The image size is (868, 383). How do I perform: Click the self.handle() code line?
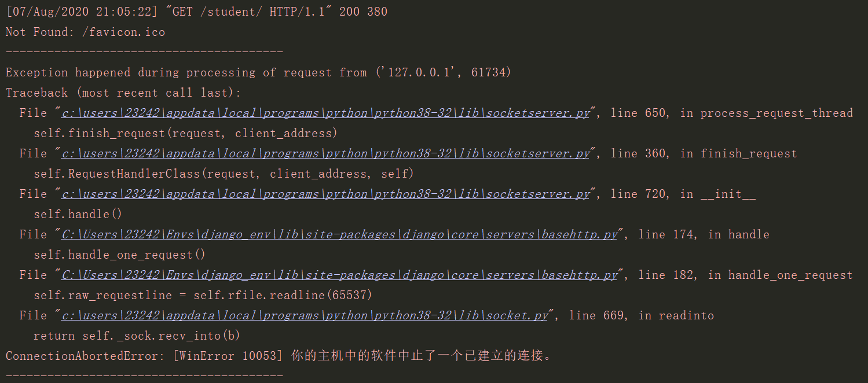[x=78, y=214]
